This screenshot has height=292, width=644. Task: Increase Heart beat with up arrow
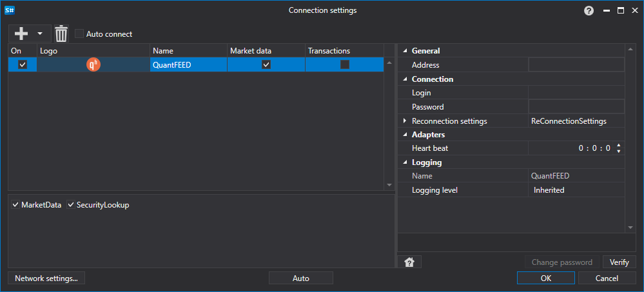(x=618, y=146)
